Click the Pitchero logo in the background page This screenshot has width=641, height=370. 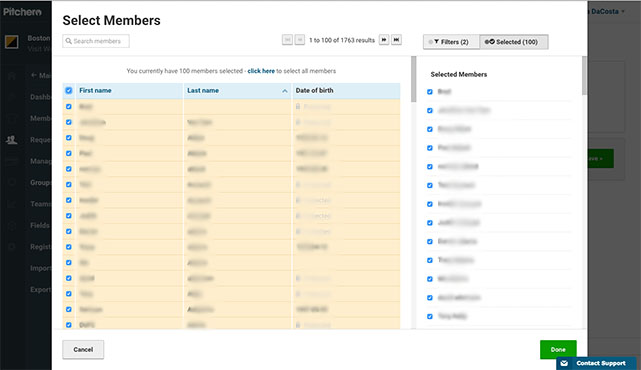tap(22, 12)
